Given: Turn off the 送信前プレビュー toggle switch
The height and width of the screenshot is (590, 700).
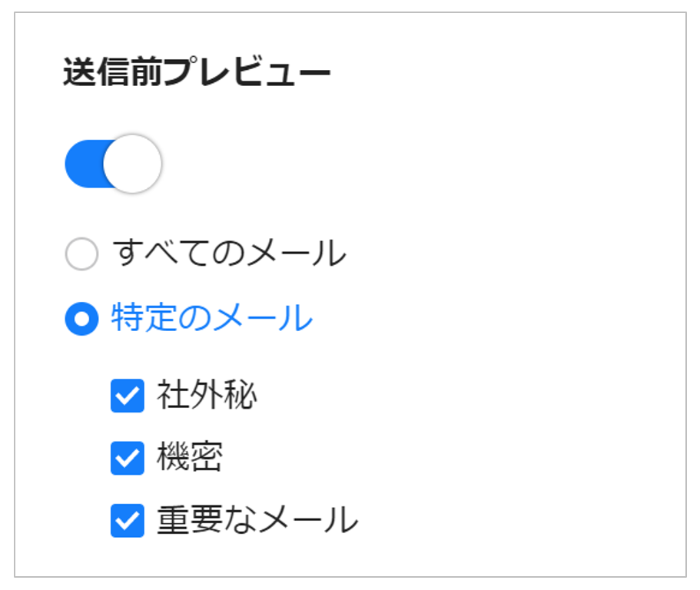Looking at the screenshot, I should (113, 164).
